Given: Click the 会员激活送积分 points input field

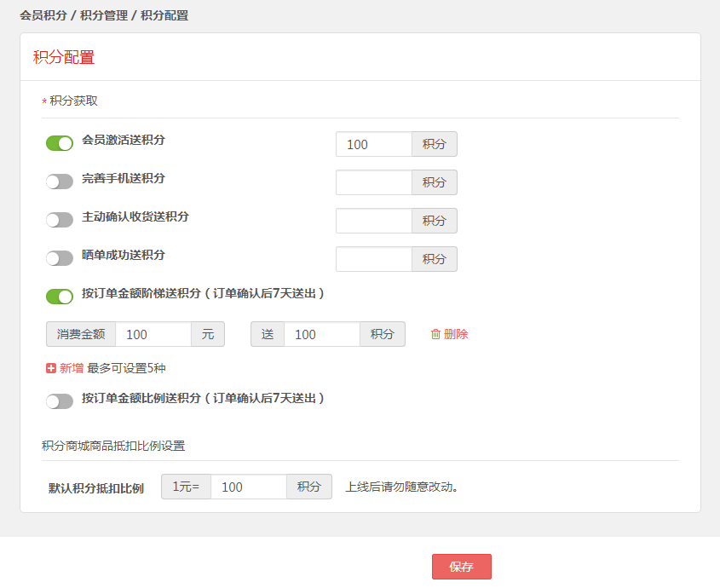Looking at the screenshot, I should coord(374,144).
